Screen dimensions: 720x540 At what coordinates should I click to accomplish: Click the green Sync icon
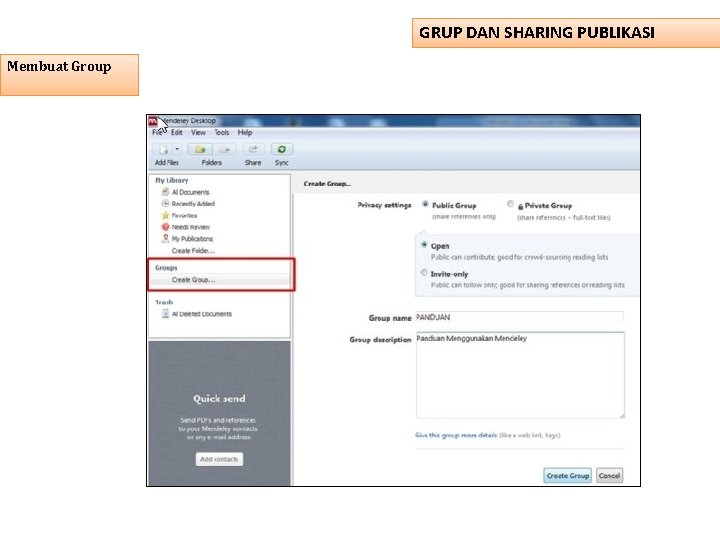(281, 150)
